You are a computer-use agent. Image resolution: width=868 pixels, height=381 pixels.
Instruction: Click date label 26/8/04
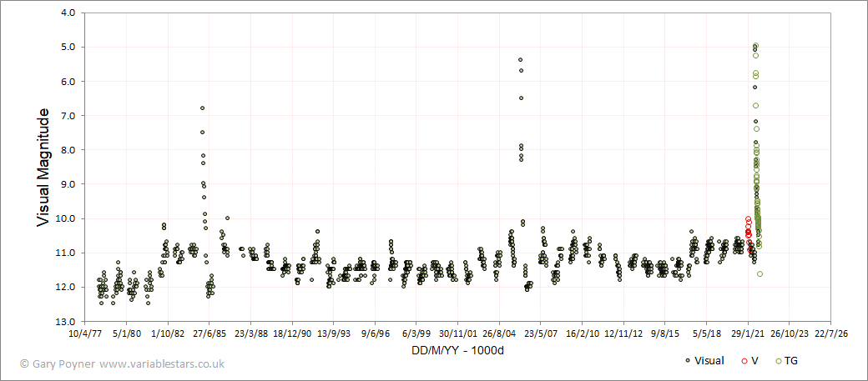499,334
